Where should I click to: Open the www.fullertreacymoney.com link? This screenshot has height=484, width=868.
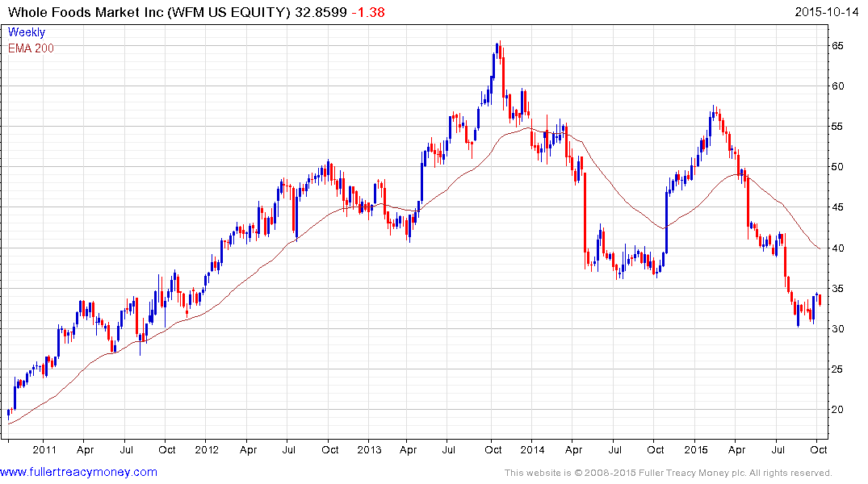coord(78,472)
